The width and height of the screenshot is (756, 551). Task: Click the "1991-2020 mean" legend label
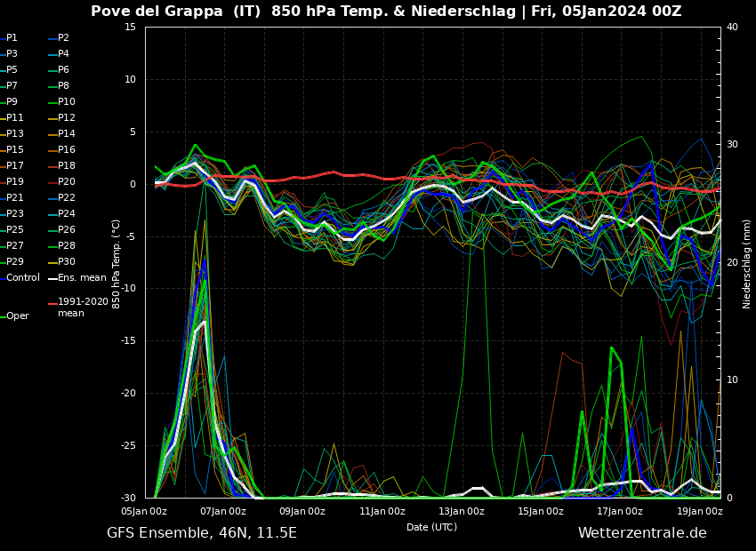click(78, 307)
